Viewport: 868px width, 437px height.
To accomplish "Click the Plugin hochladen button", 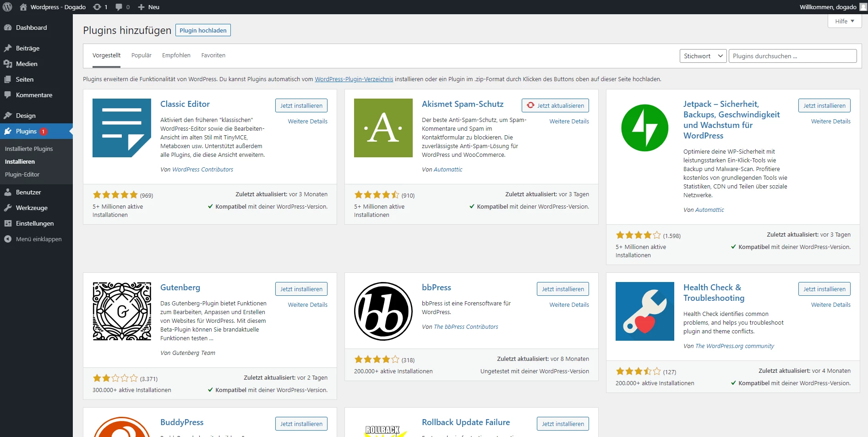I will tap(203, 30).
